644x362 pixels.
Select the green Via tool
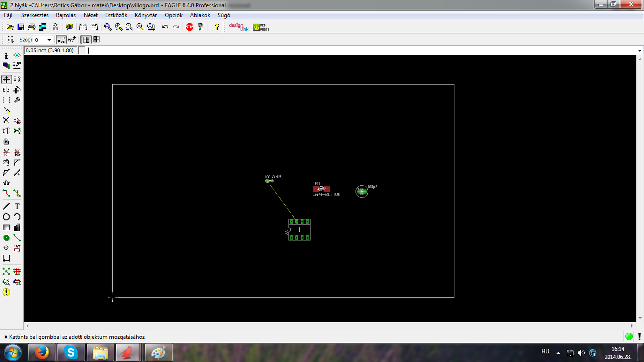pos(6,238)
